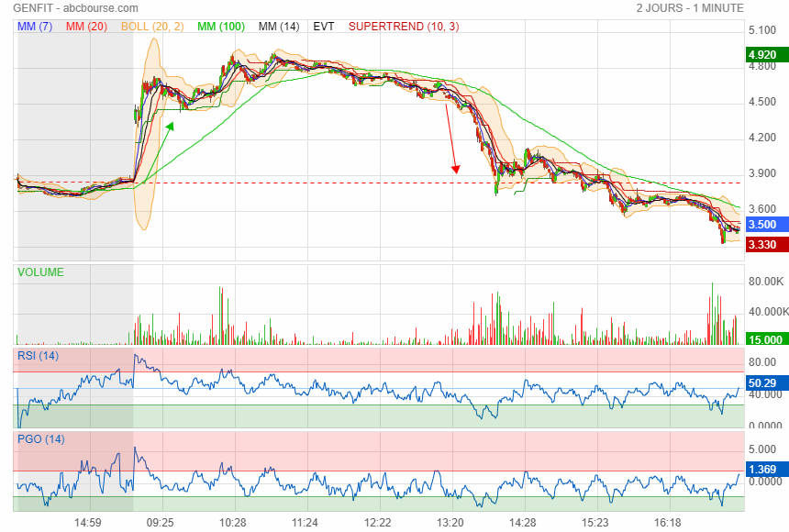Click the 09:25 time axis label
Image resolution: width=789 pixels, height=532 pixels.
tap(160, 523)
